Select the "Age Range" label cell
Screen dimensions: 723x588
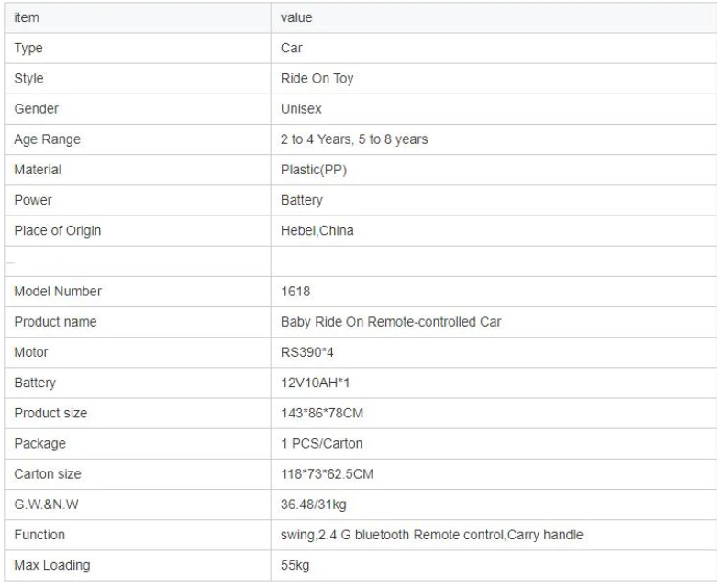coord(48,139)
